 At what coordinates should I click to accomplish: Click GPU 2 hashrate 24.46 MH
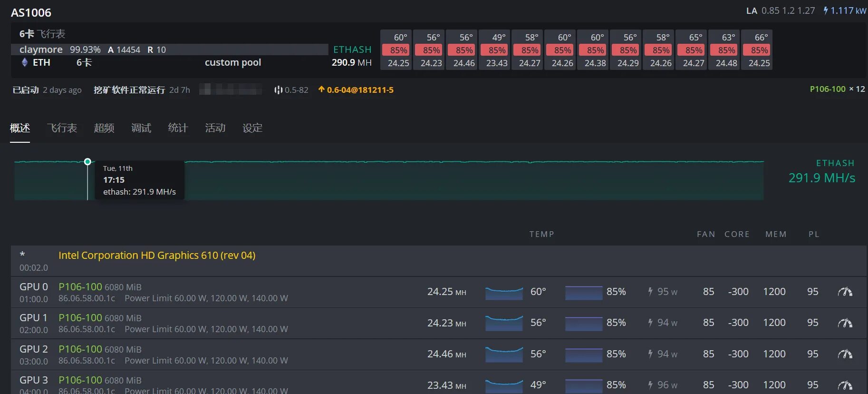pyautogui.click(x=446, y=354)
